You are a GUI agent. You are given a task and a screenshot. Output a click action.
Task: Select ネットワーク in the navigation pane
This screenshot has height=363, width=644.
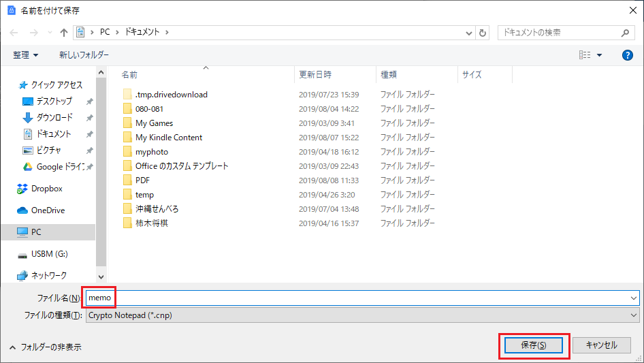click(48, 275)
